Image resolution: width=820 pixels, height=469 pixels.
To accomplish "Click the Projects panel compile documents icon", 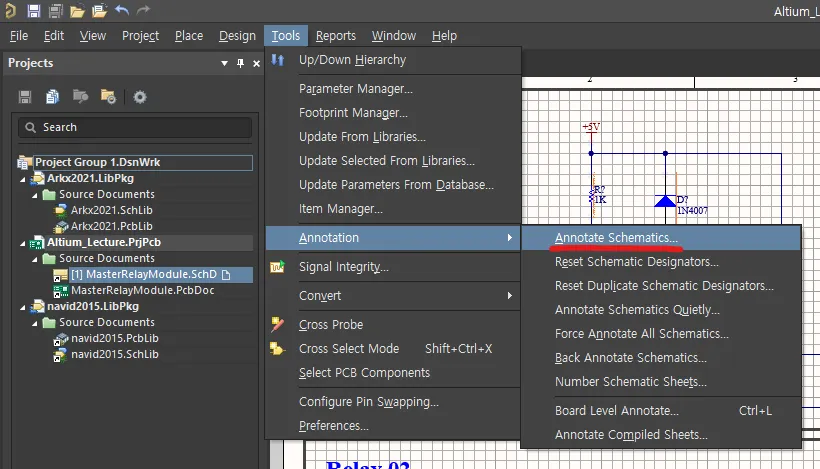I will [x=52, y=97].
